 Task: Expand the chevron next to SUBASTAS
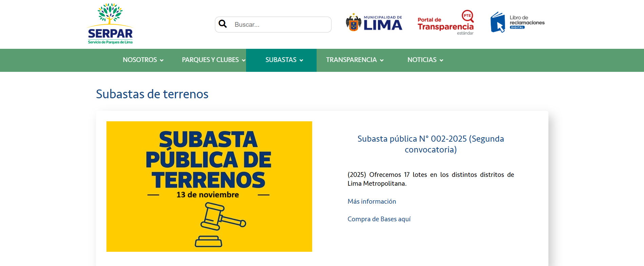[x=301, y=60]
